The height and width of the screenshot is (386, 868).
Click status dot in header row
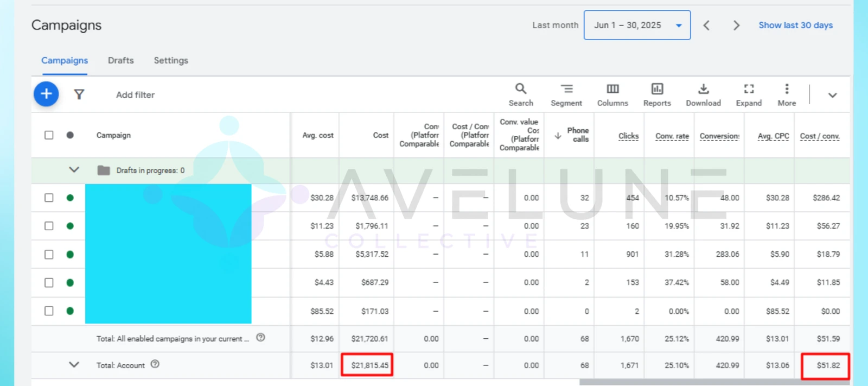point(70,135)
